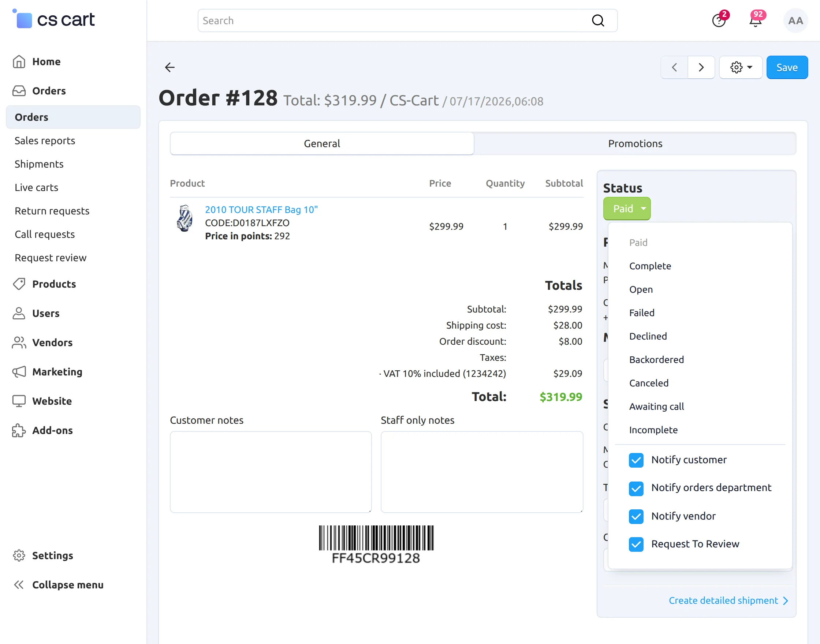Screen dimensions: 820x644
Task: Click the VAT 10% included tax line
Action: tap(443, 373)
